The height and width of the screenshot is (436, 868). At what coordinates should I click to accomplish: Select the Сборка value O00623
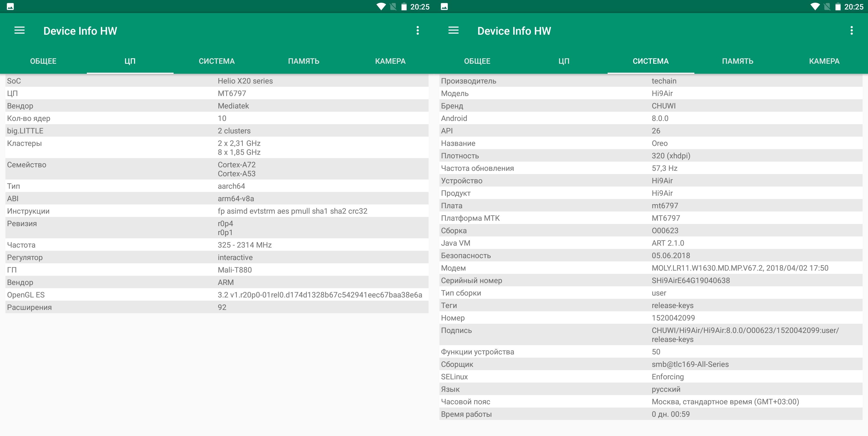665,230
